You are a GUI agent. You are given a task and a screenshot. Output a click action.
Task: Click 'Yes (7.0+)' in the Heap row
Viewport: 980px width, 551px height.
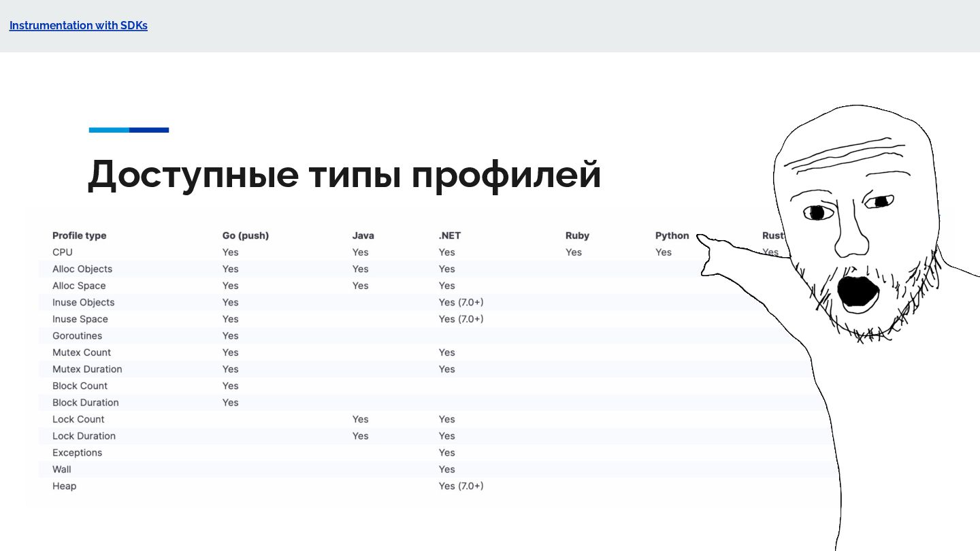click(461, 486)
